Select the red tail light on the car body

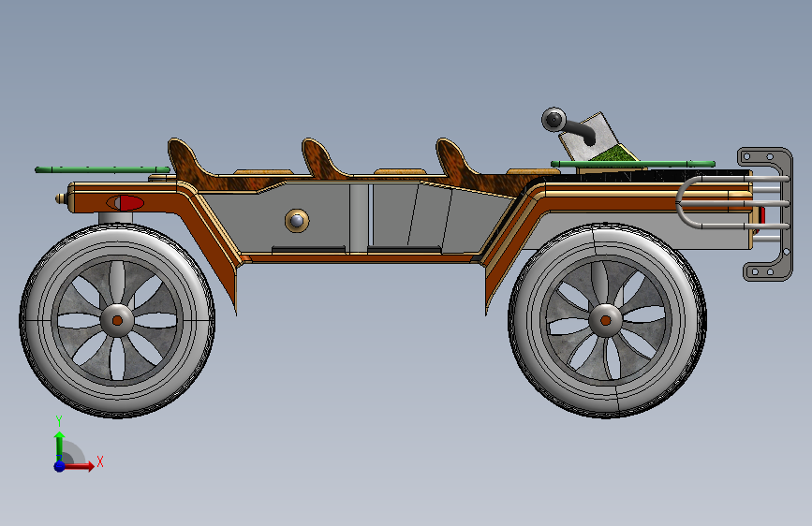click(x=125, y=203)
